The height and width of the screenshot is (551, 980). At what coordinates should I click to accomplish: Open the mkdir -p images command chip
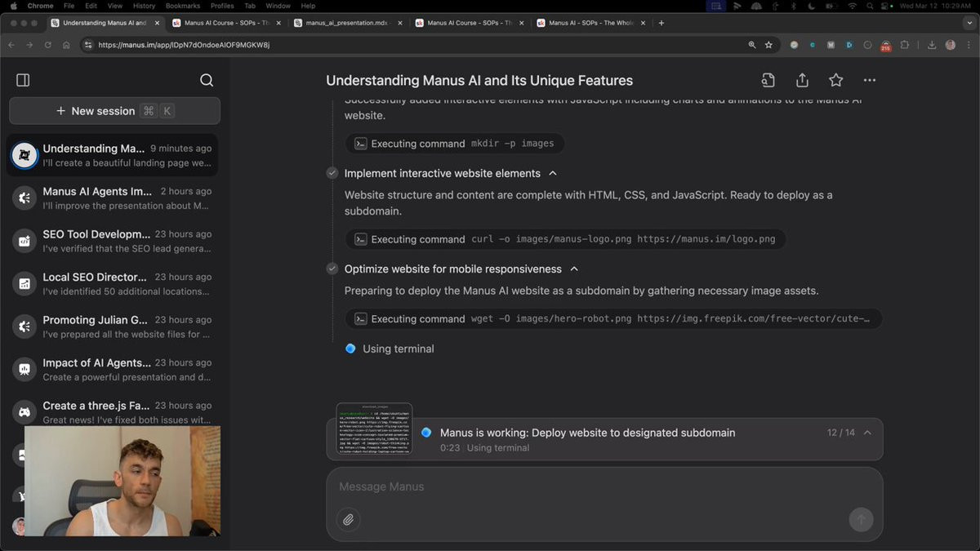tap(455, 144)
